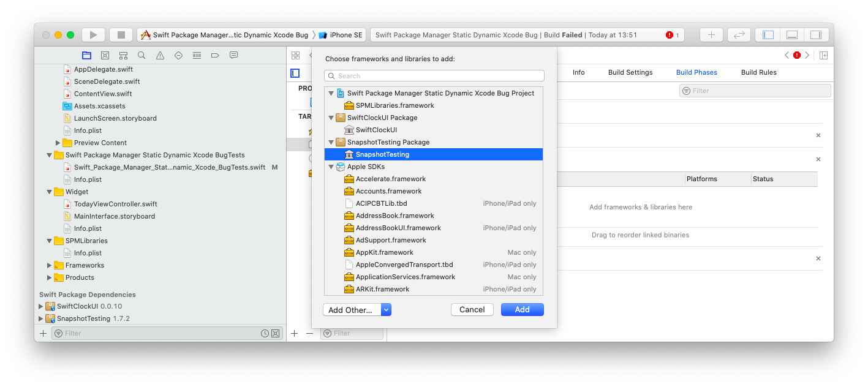This screenshot has height=387, width=868.
Task: Select the highlighted SnapshotTesting library row
Action: pos(434,154)
